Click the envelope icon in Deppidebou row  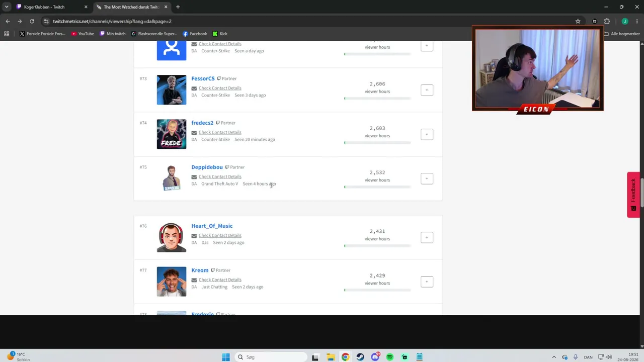(194, 177)
